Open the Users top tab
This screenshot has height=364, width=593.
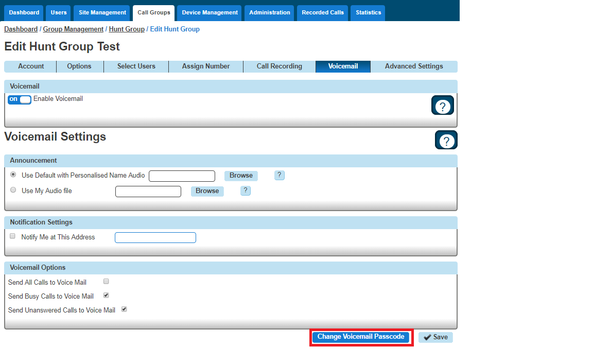coord(59,13)
